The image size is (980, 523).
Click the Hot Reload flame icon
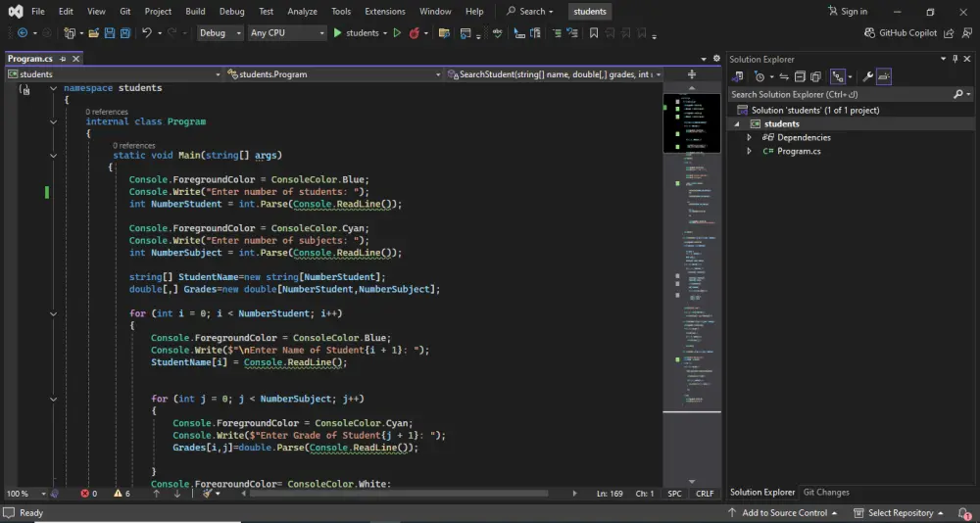pos(415,33)
